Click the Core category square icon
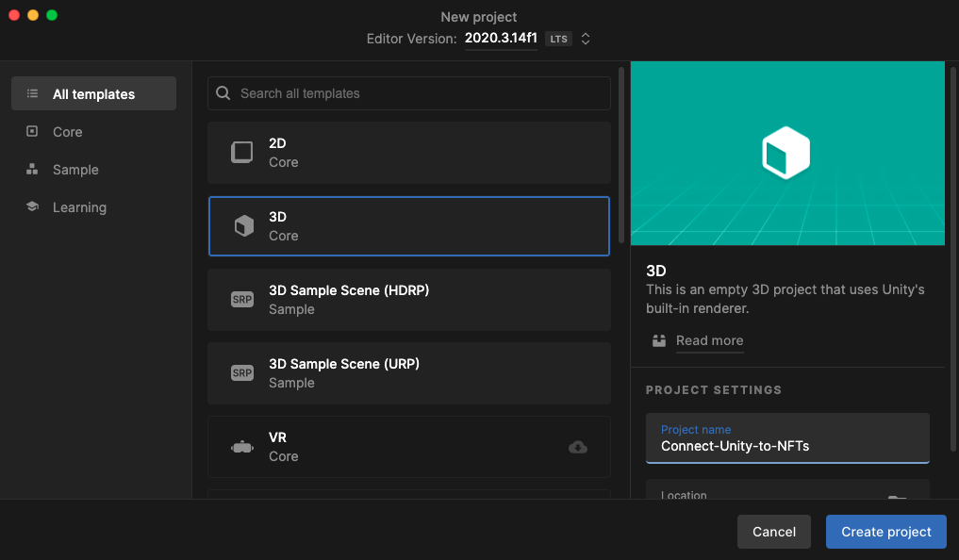959x560 pixels. 32,131
